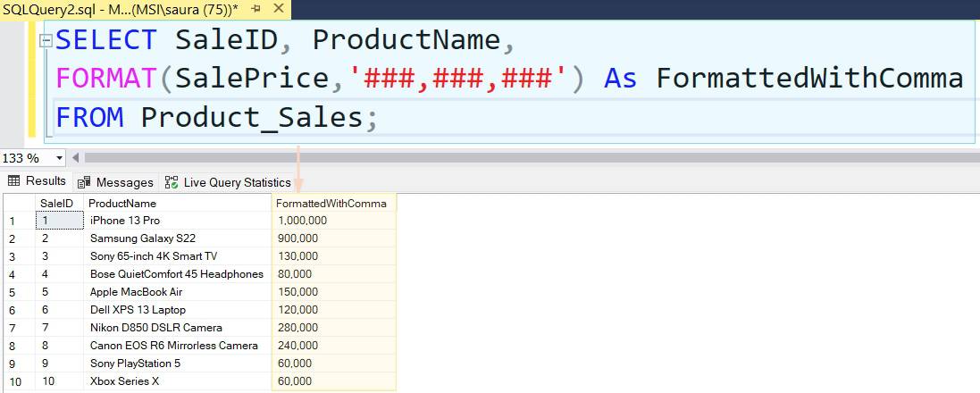Click the Samsung Galaxy S22 cell
This screenshot has height=393, width=980.
pos(178,238)
